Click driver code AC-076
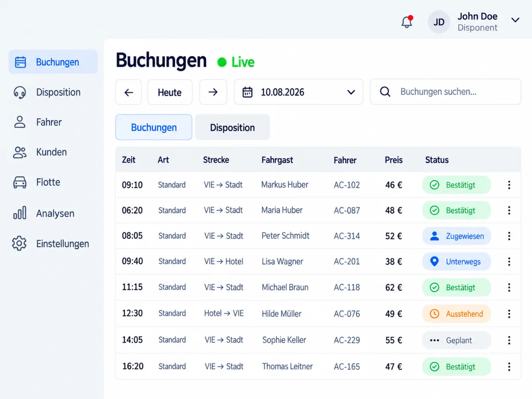 [347, 314]
